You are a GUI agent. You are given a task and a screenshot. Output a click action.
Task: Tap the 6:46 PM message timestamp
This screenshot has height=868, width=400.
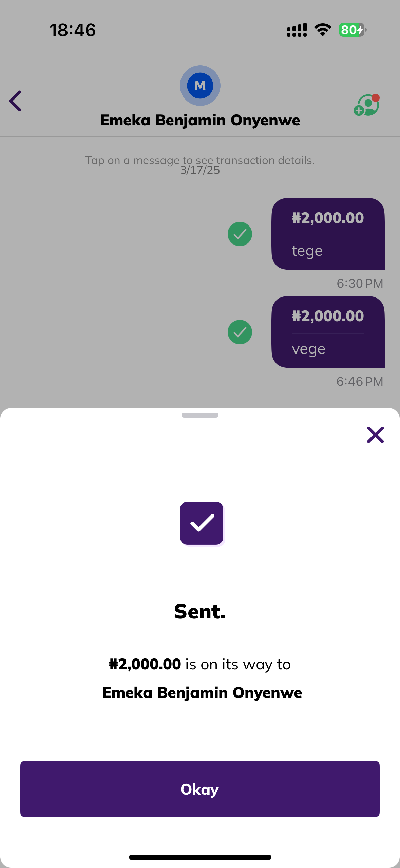coord(360,382)
